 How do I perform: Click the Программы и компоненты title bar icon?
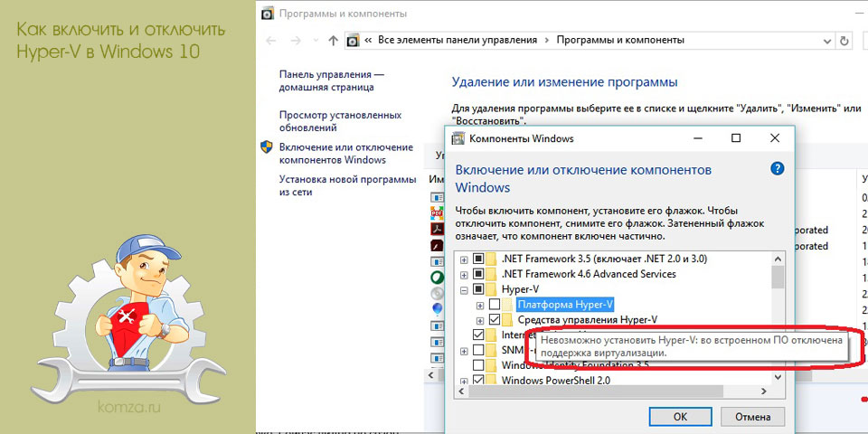click(267, 14)
